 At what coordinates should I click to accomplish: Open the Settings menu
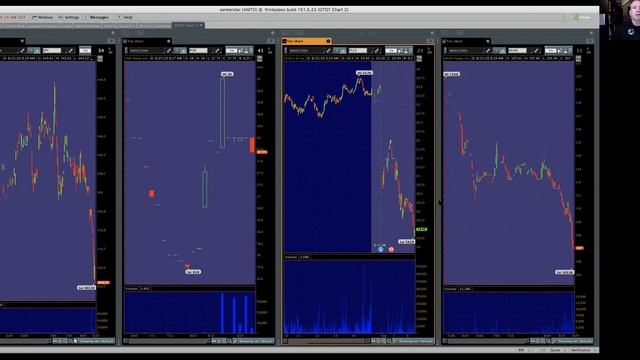[x=69, y=17]
